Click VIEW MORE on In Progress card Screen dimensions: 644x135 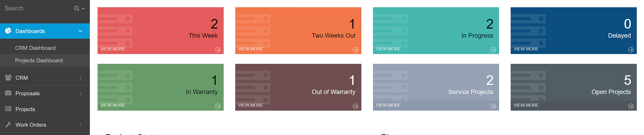pyautogui.click(x=388, y=49)
